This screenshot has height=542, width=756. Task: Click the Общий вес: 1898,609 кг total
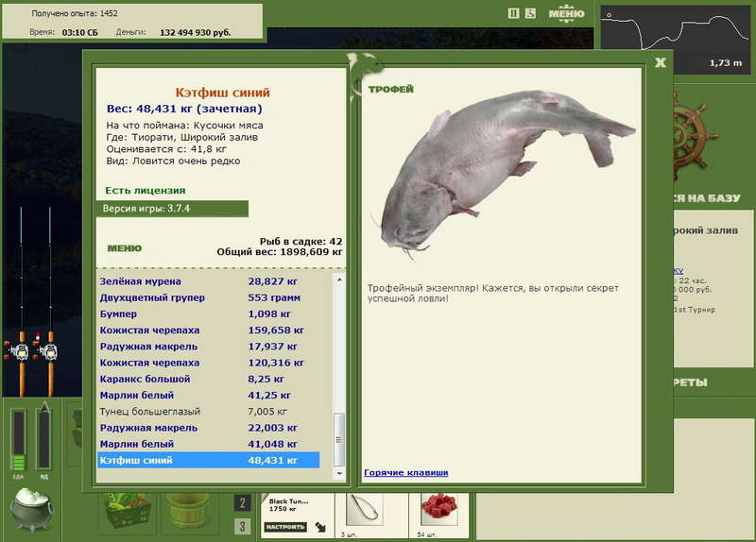tap(280, 252)
